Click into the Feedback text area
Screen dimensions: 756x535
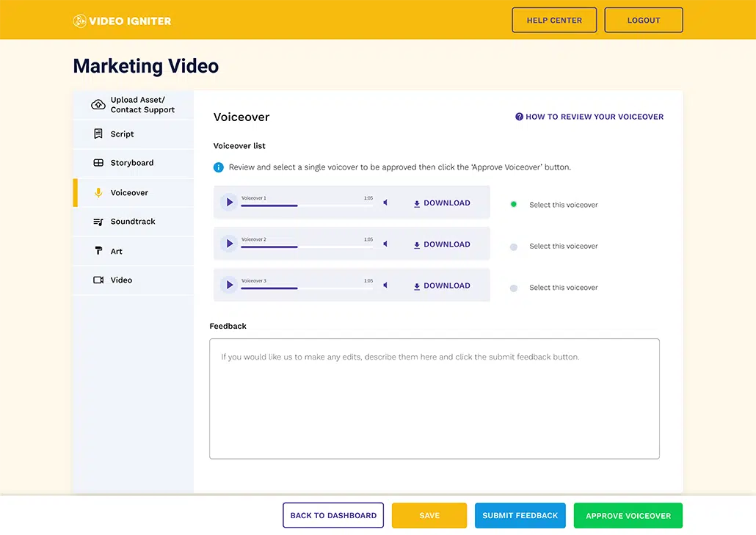434,398
